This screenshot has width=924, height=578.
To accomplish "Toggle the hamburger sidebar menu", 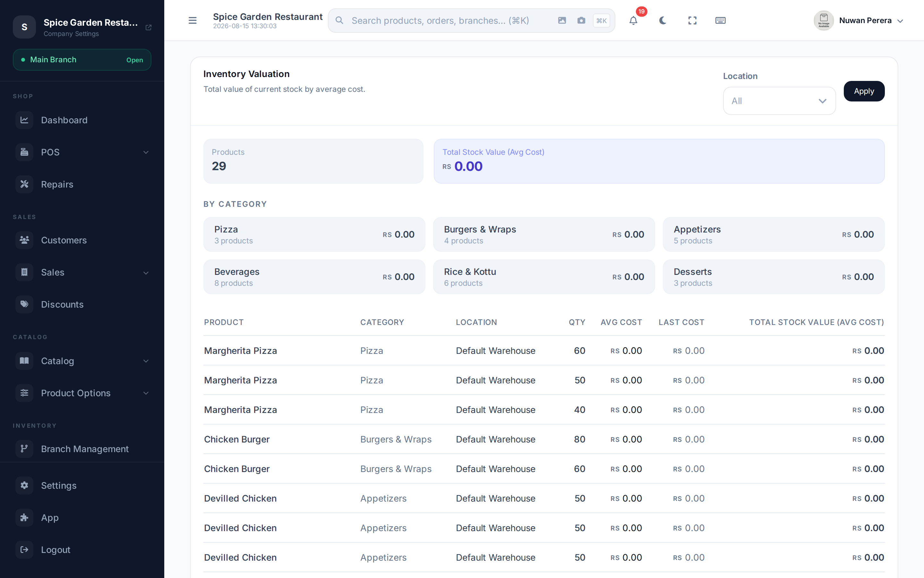I will pos(193,20).
